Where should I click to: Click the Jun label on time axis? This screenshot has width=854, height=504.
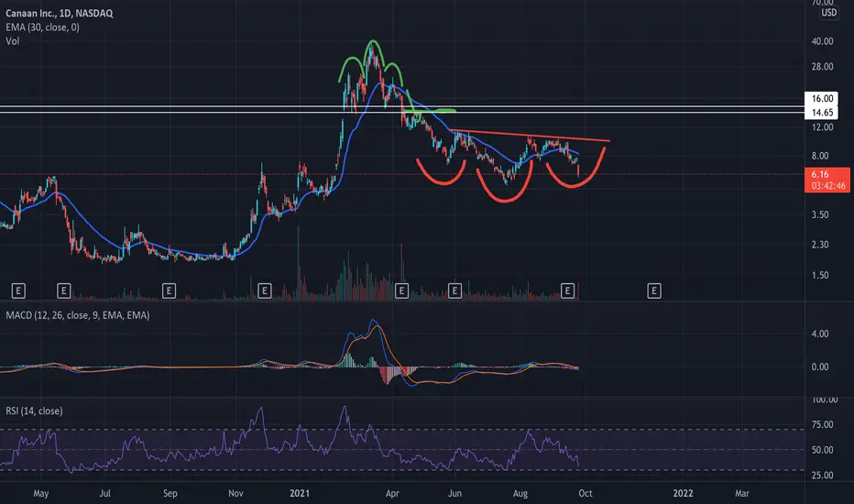click(x=454, y=494)
